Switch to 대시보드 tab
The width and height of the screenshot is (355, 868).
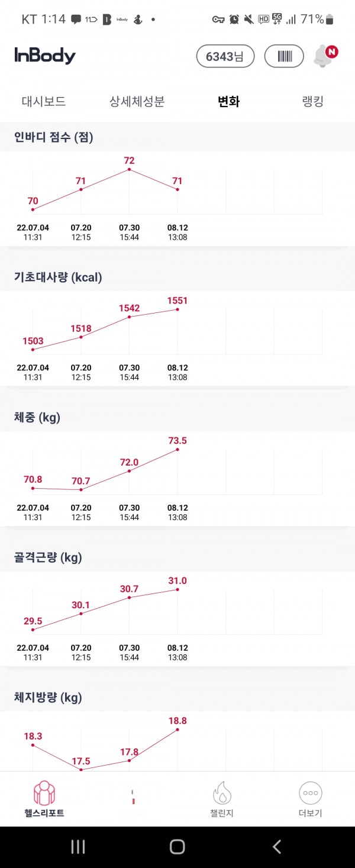[x=44, y=101]
